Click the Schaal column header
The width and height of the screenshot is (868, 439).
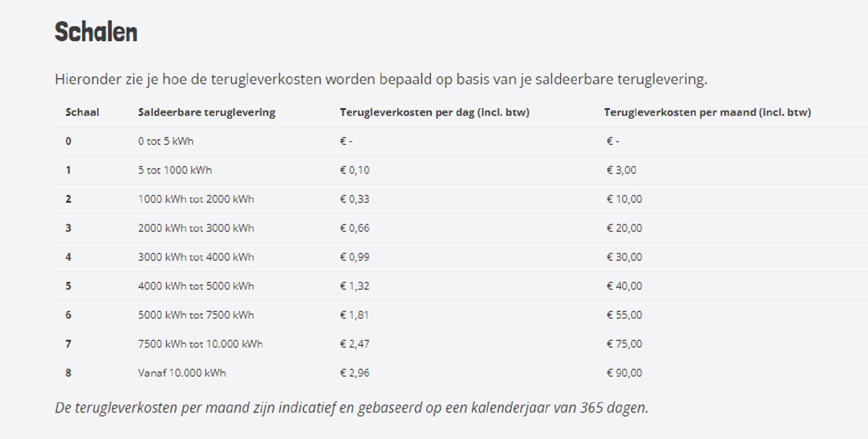click(82, 112)
